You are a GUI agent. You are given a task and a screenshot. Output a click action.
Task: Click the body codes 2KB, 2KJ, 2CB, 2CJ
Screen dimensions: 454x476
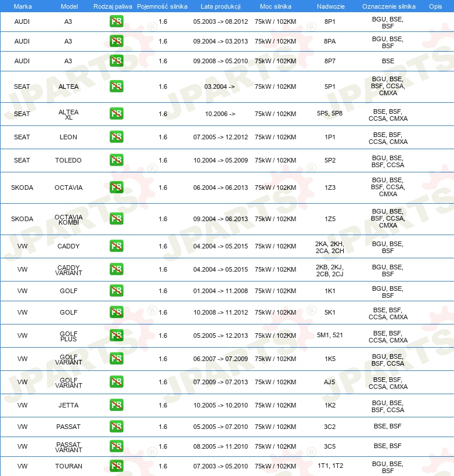[x=330, y=271]
